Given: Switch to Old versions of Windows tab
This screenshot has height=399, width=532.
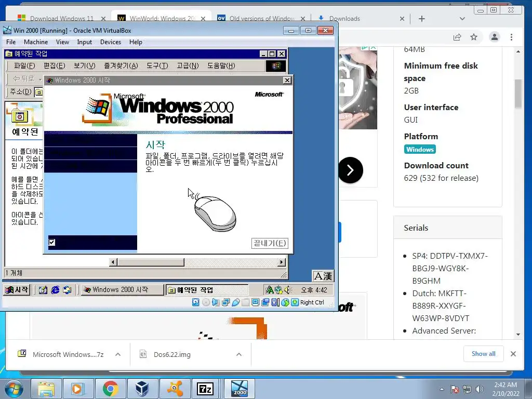Looking at the screenshot, I should [261, 18].
